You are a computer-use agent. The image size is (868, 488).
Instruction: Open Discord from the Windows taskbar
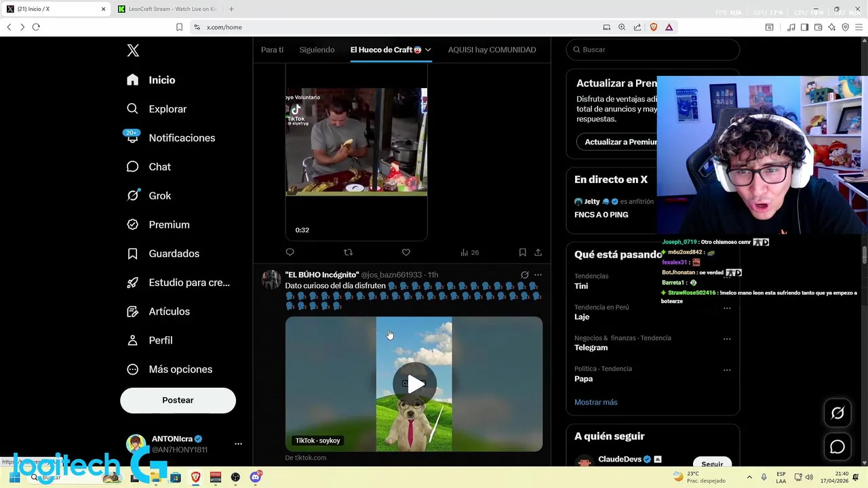pyautogui.click(x=256, y=477)
